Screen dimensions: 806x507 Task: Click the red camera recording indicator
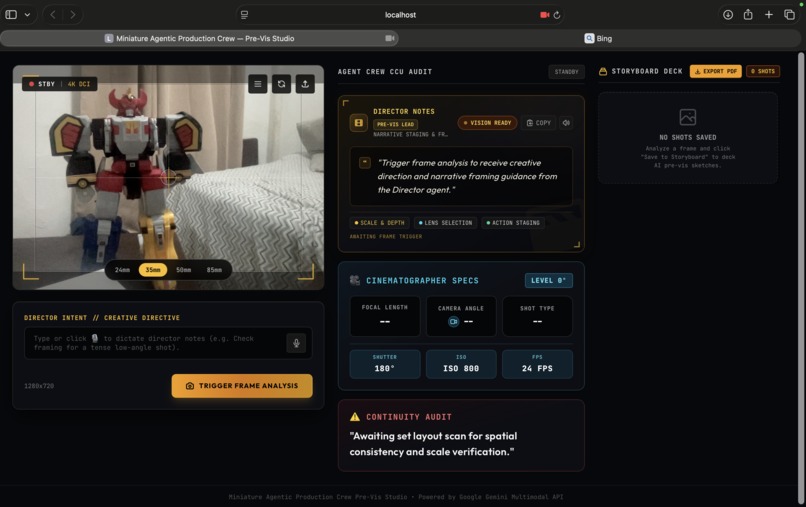(544, 15)
